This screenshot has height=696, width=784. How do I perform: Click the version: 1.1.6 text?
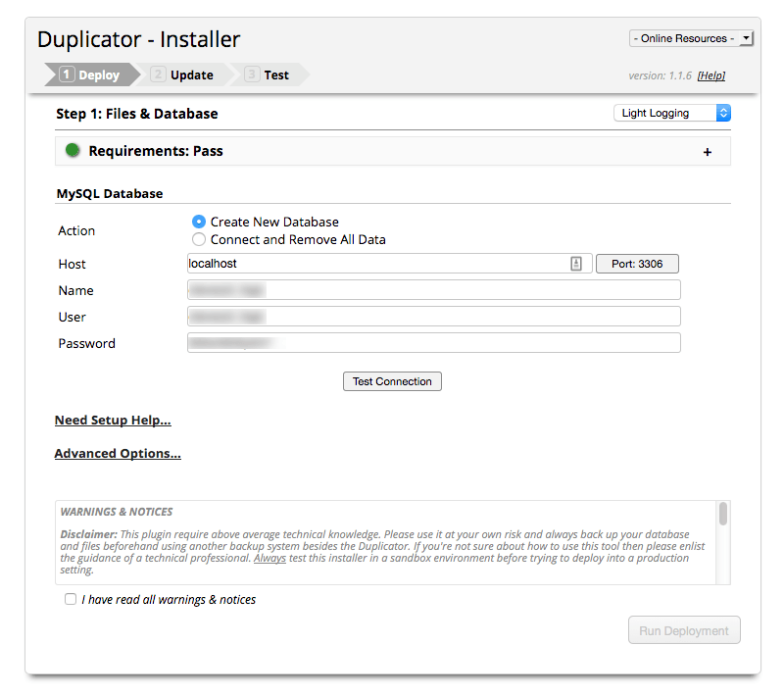coord(660,75)
